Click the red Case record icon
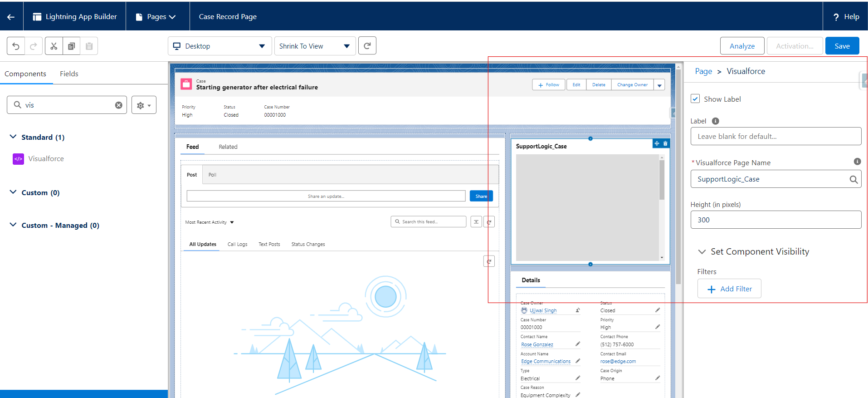Screen dimensions: 868x398 (186, 84)
